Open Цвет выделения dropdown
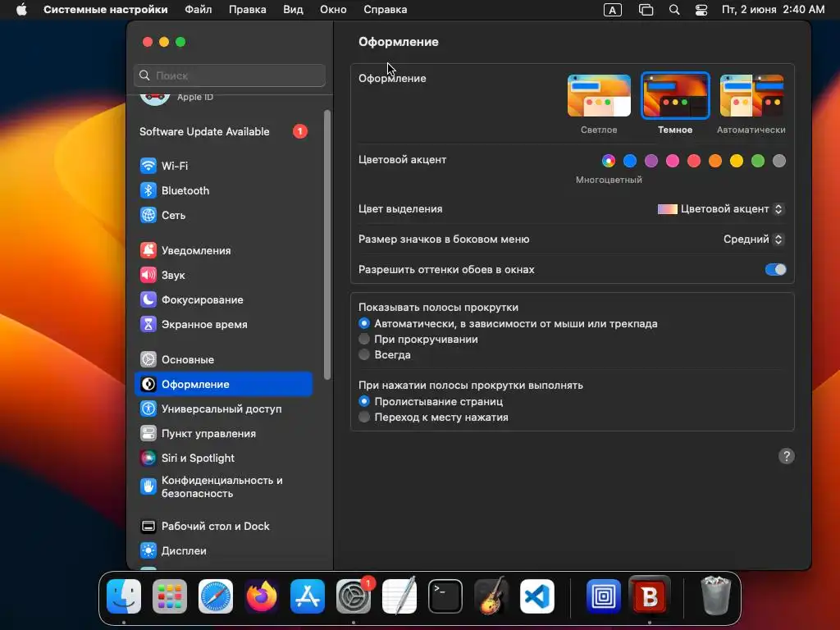The image size is (840, 630). coord(721,209)
